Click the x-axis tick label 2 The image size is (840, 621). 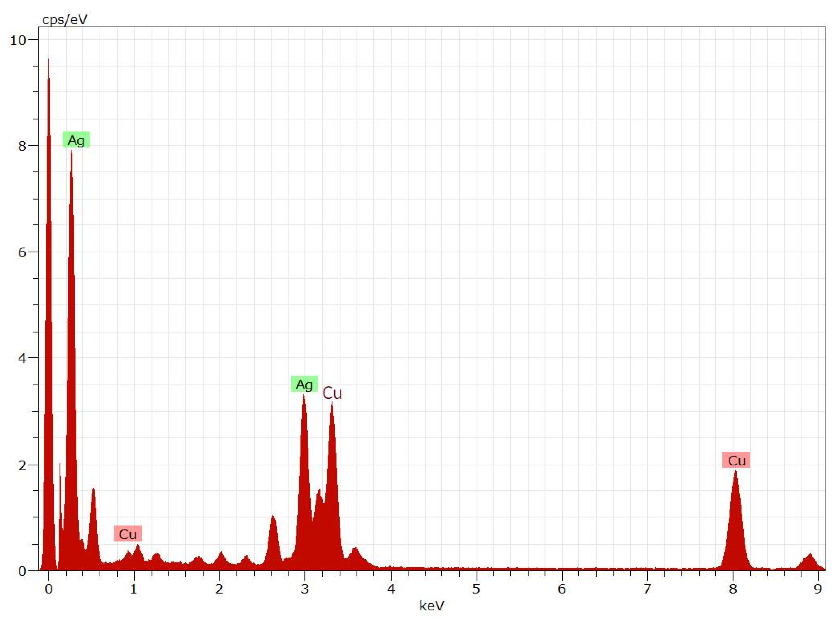pyautogui.click(x=219, y=589)
